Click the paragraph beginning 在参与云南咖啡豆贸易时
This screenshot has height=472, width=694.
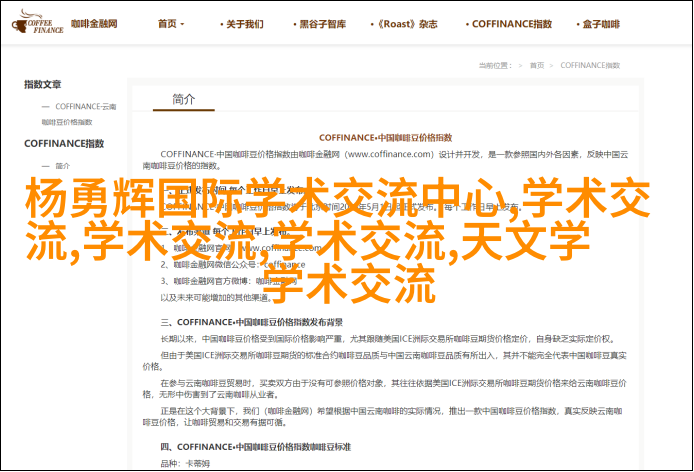(385, 388)
